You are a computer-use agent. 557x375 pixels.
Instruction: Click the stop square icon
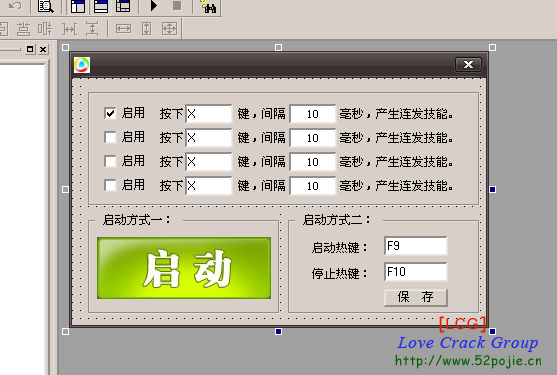(177, 6)
